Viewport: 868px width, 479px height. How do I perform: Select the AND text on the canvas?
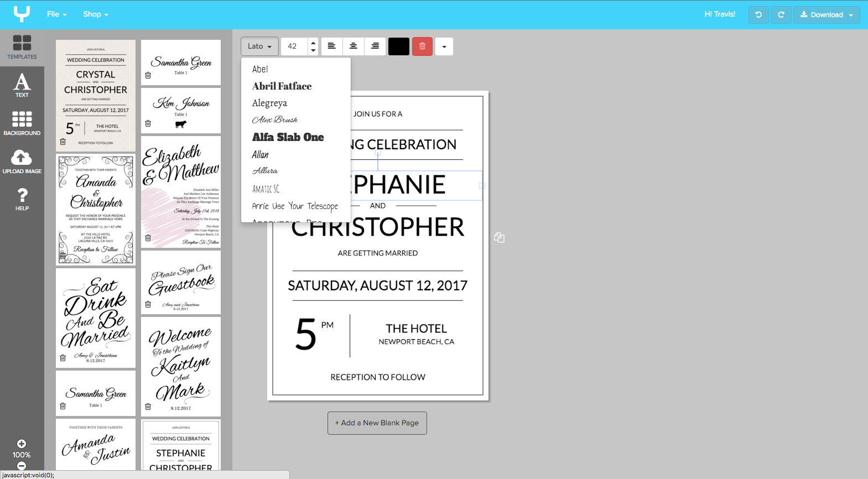click(x=378, y=206)
